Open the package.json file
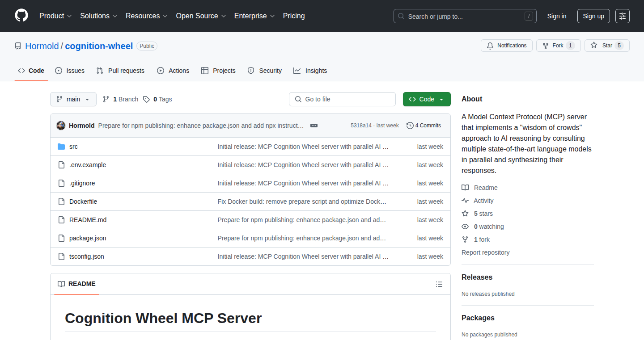The width and height of the screenshot is (644, 340). coord(88,238)
